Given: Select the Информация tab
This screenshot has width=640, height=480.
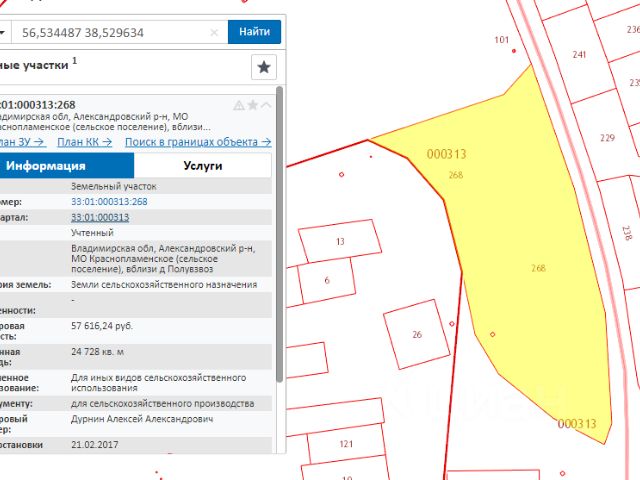Looking at the screenshot, I should coord(66,166).
